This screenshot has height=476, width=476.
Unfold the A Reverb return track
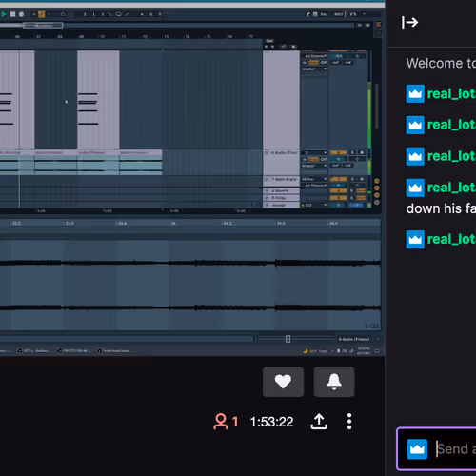[267, 190]
